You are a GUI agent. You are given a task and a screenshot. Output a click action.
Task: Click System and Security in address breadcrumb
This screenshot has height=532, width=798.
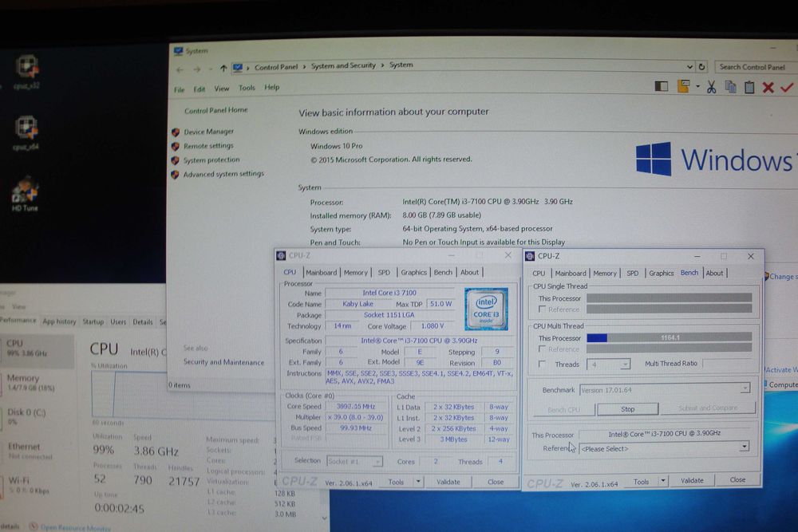click(x=343, y=65)
